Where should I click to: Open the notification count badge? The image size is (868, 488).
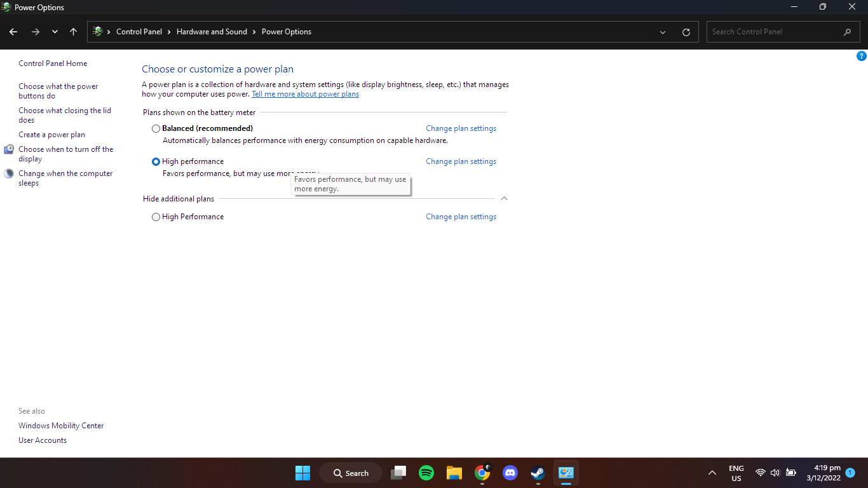click(x=850, y=473)
